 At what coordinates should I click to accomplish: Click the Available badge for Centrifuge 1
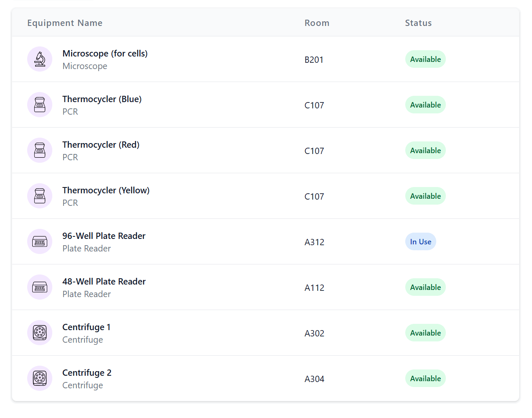(425, 333)
